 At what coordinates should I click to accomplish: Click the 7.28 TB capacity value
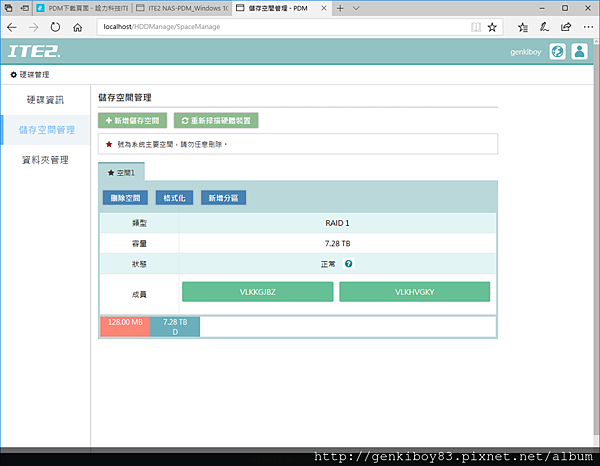point(337,243)
